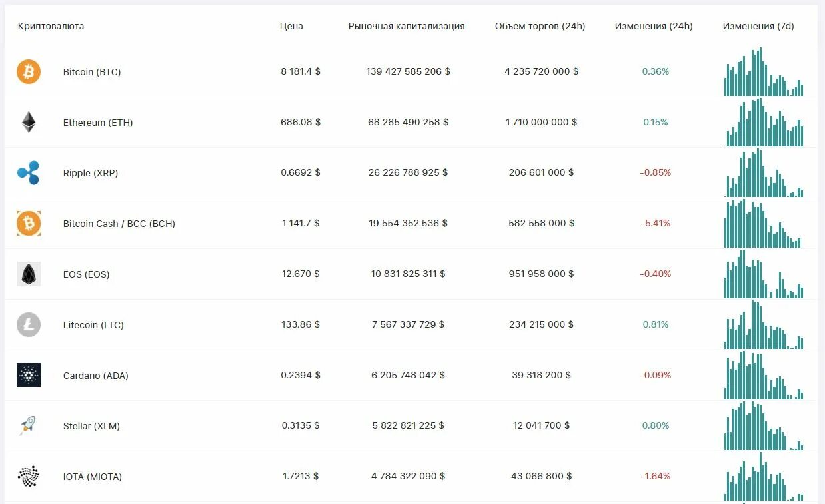
Task: Click the Cardano logo icon
Action: [x=29, y=376]
